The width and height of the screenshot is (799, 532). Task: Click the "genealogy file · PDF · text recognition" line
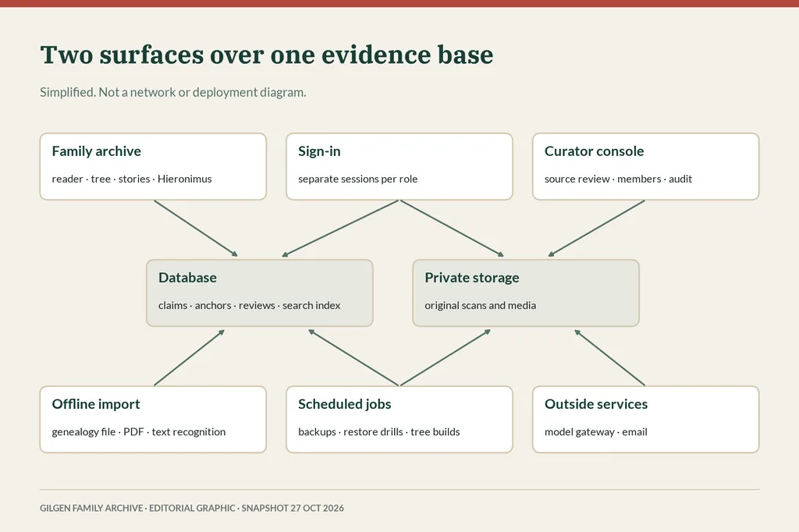tap(139, 431)
